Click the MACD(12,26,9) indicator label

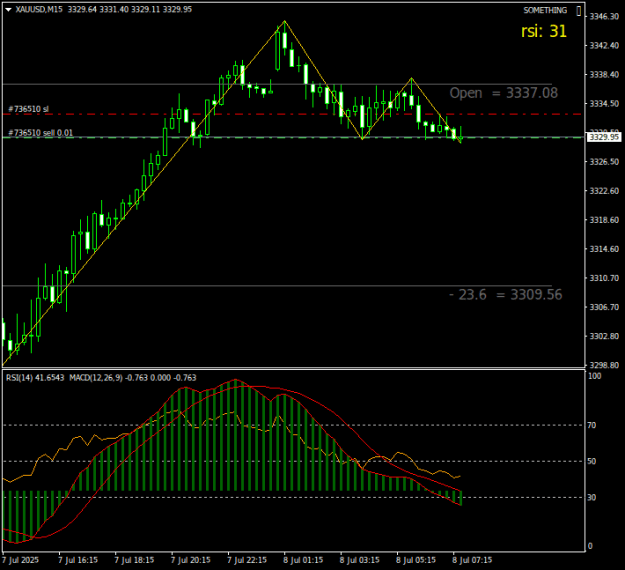tap(133, 377)
